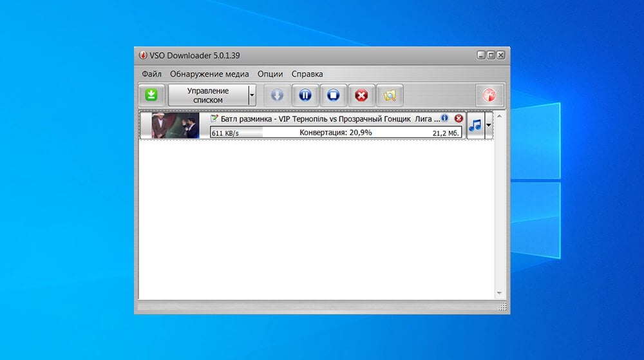
Task: Click the edit name icon before Батл разминка
Action: (214, 118)
